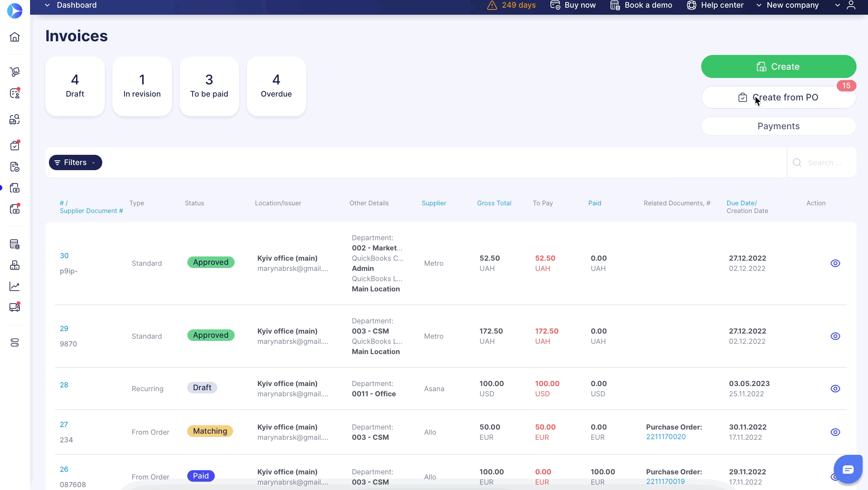868x490 pixels.
Task: Open the chat support widget
Action: (x=848, y=470)
